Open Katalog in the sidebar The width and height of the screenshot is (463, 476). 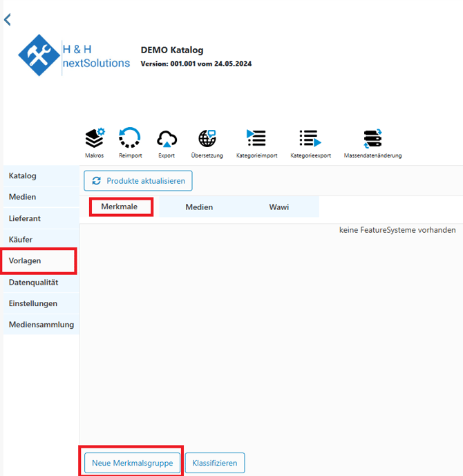[23, 175]
